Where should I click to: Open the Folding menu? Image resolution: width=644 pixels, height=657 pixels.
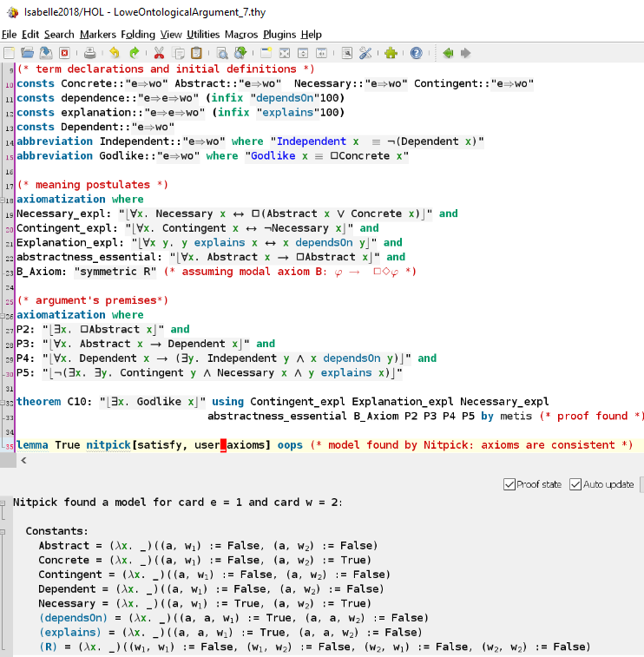[138, 35]
